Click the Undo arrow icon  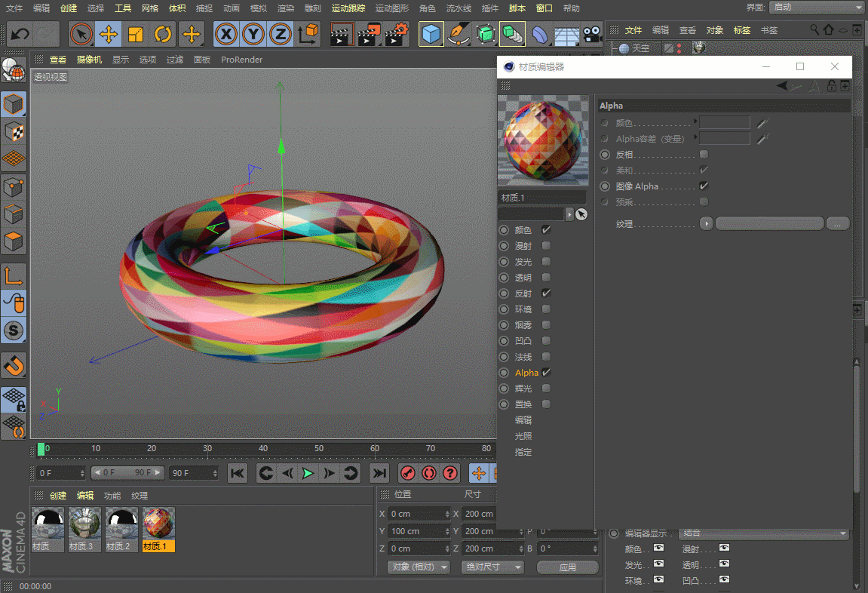pyautogui.click(x=20, y=34)
